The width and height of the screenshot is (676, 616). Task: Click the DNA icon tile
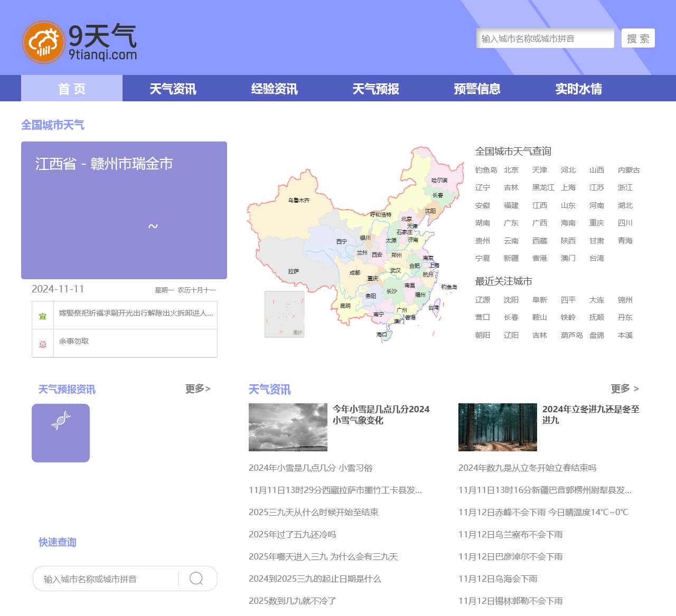(x=61, y=433)
